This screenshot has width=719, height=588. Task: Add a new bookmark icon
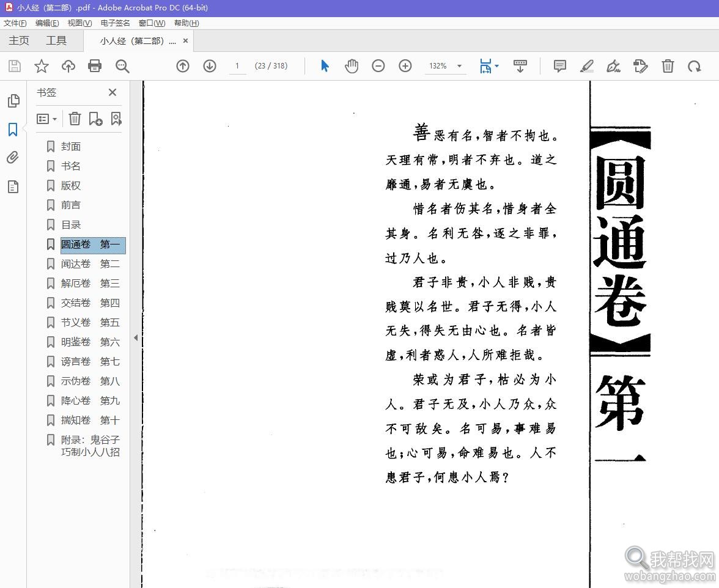95,119
